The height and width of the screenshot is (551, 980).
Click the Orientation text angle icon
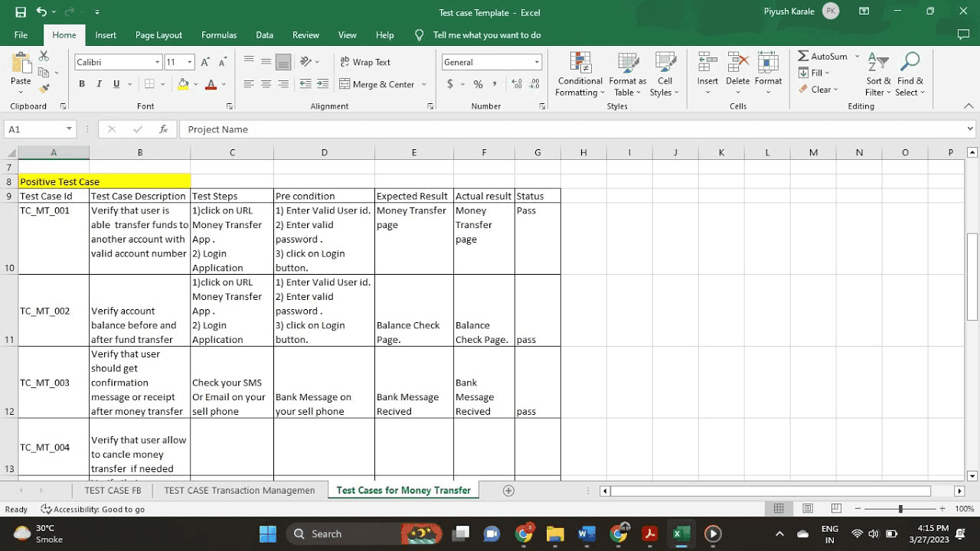coord(306,61)
